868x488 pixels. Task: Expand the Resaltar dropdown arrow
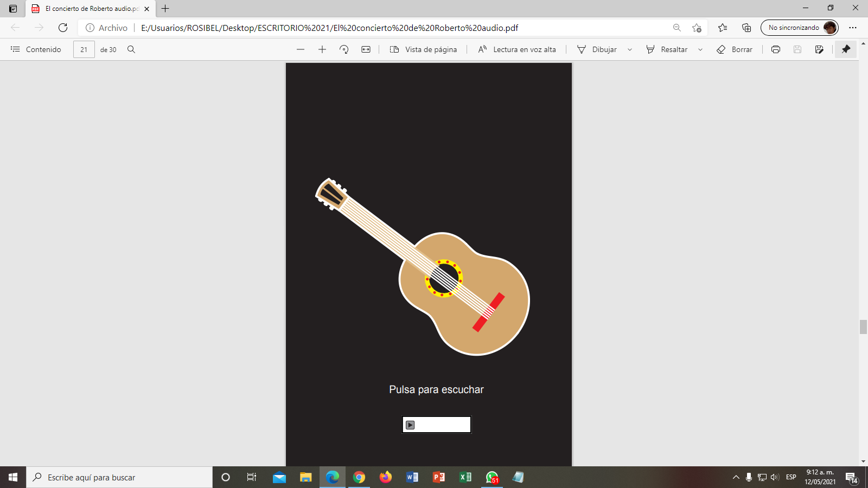[x=700, y=49]
